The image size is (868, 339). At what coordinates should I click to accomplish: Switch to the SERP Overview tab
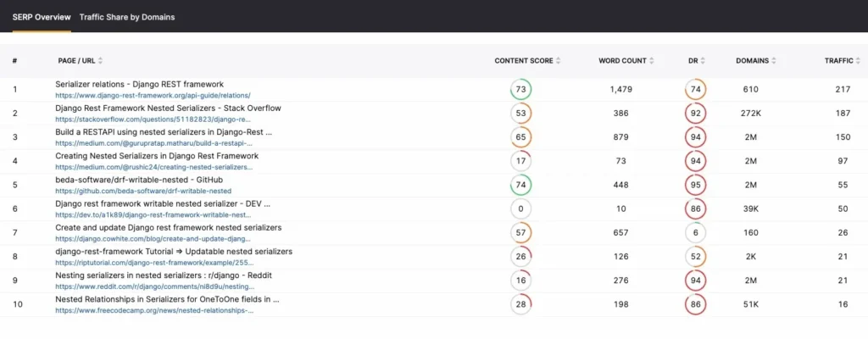[41, 17]
